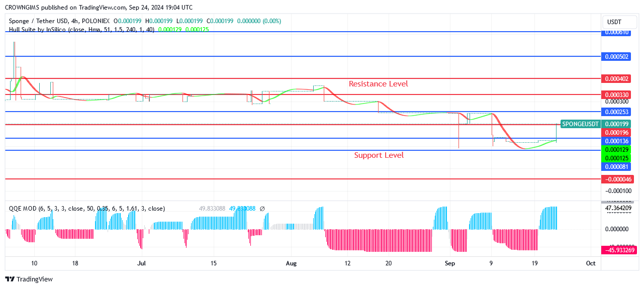This screenshot has width=644, height=288.
Task: Click the TradingView logo at bottom left
Action: click(x=29, y=279)
